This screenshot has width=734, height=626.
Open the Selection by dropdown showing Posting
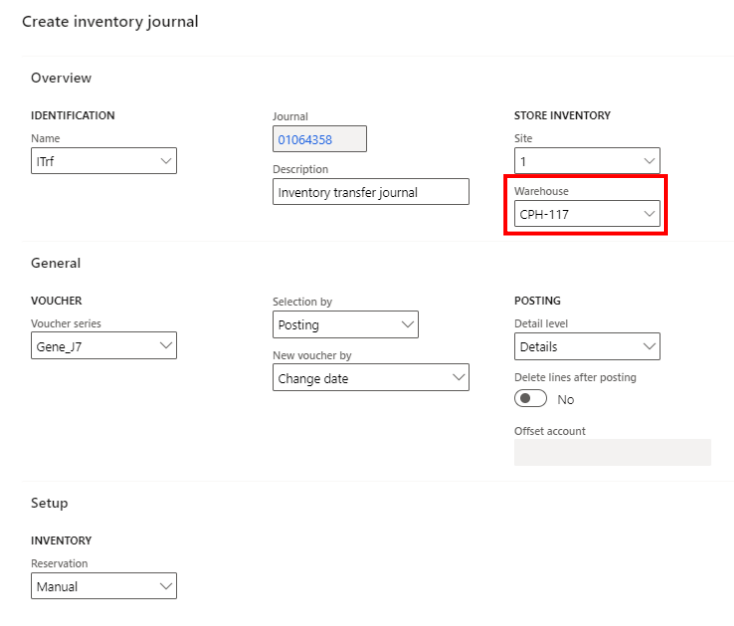click(x=345, y=325)
